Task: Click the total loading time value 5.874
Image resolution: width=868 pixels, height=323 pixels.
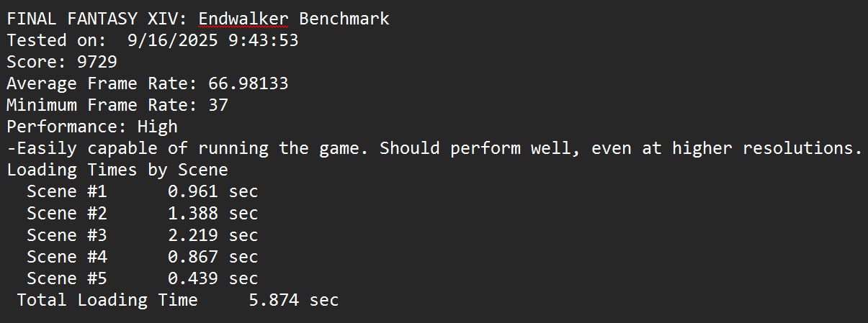Action: pyautogui.click(x=274, y=299)
